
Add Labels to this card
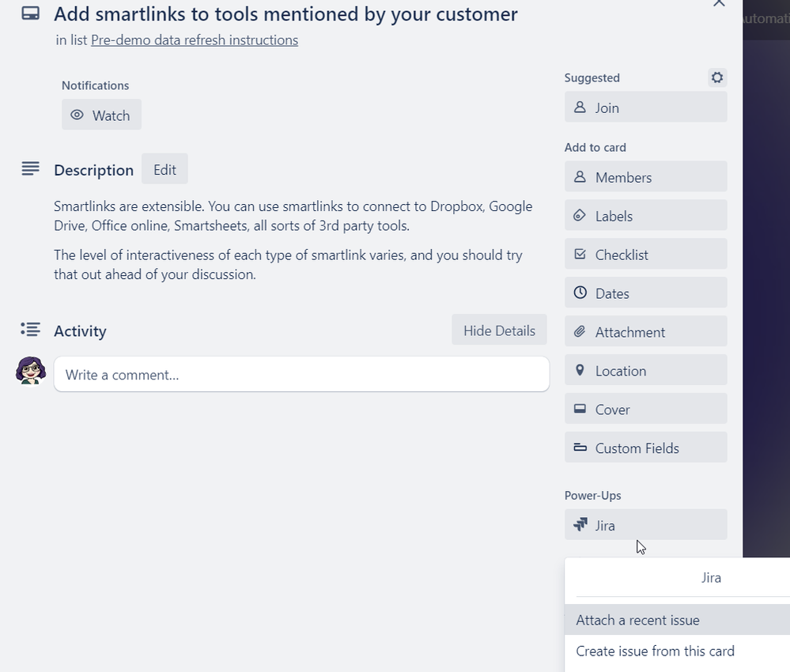(645, 216)
